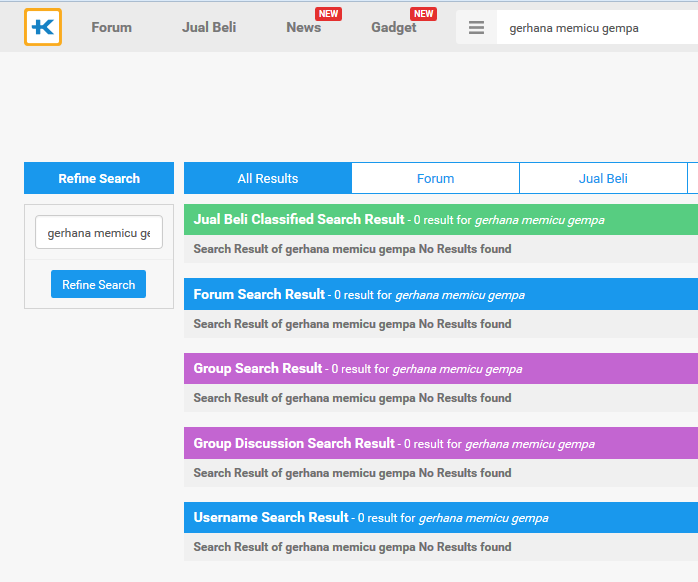Screen dimensions: 698x582
Task: Open the News navigation item
Action: (x=304, y=28)
